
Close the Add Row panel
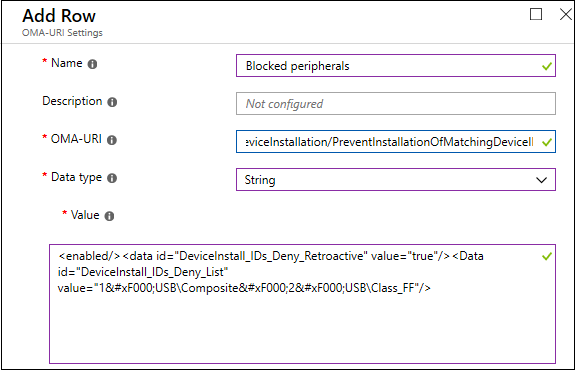[x=566, y=14]
